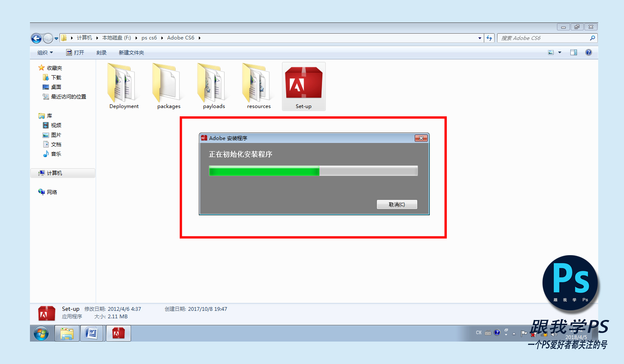Image resolution: width=624 pixels, height=364 pixels.
Task: Click the ps cs6 breadcrumb
Action: 149,38
